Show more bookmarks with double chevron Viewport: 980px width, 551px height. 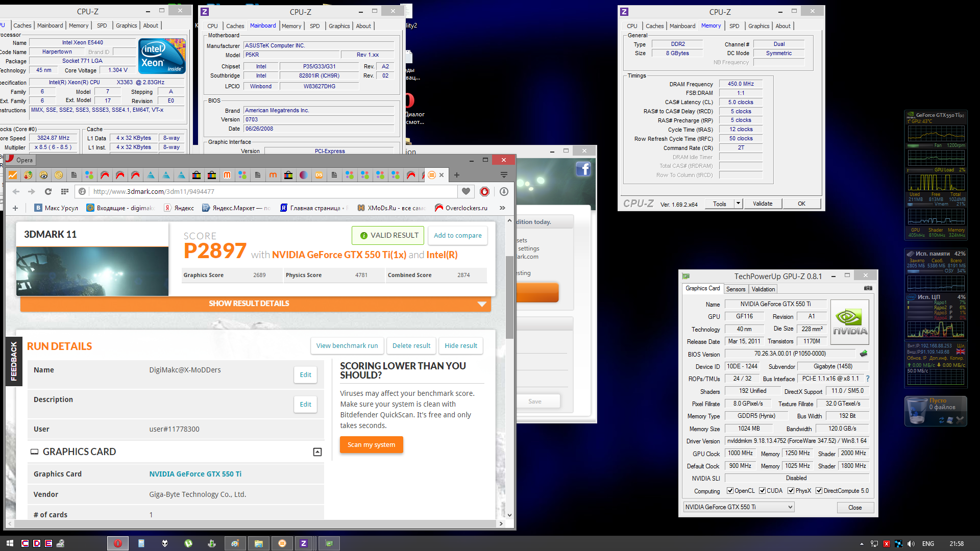click(x=502, y=208)
